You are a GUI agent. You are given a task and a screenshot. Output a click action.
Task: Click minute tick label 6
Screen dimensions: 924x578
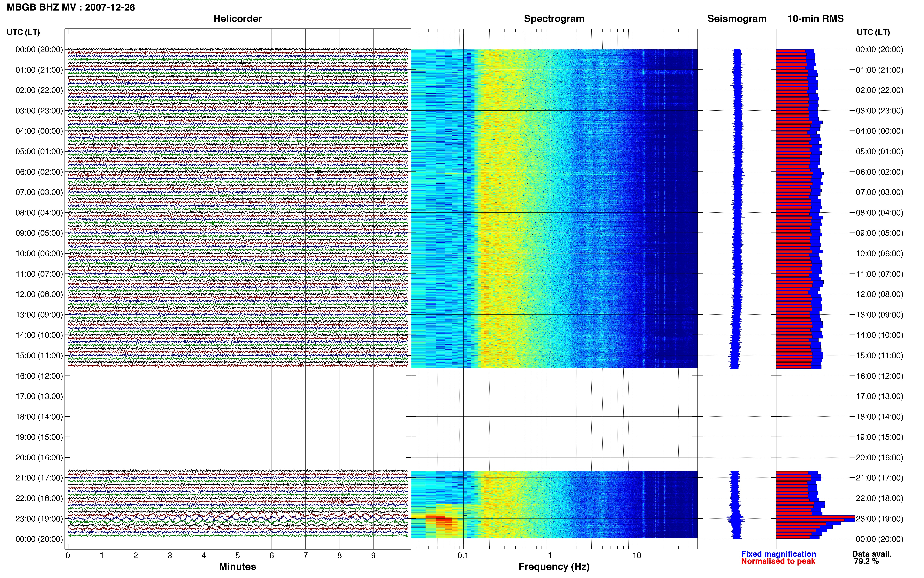tap(272, 556)
